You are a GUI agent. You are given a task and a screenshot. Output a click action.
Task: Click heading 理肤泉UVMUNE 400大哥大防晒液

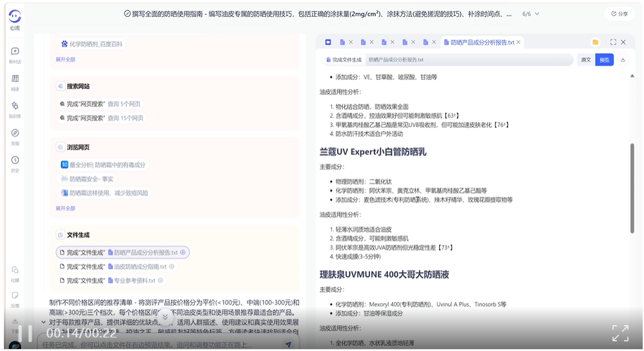[x=384, y=274]
